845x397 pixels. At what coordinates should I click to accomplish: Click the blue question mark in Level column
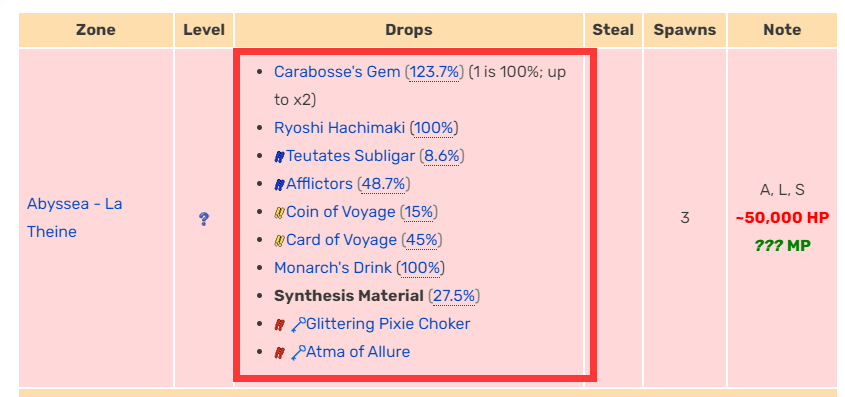pyautogui.click(x=204, y=219)
